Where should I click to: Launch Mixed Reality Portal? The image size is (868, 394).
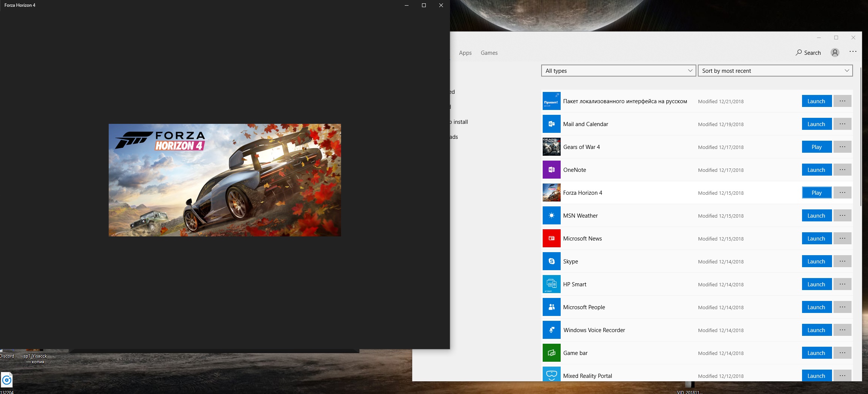817,376
